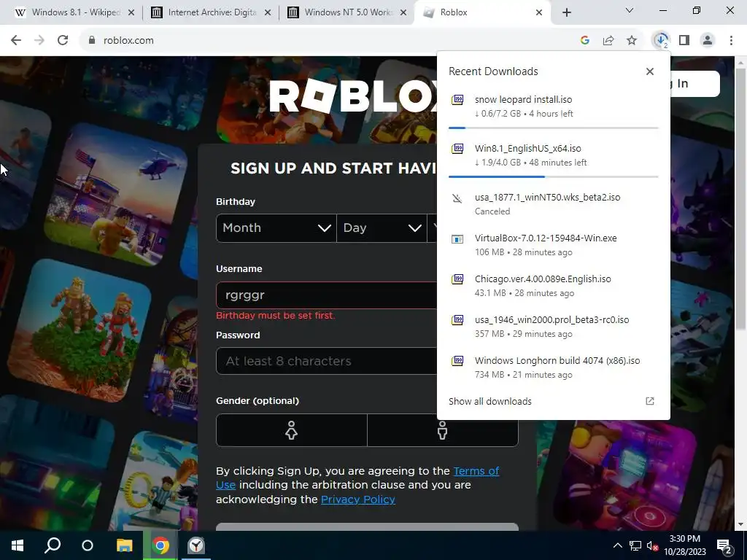Screen dimensions: 747x560
Task: Open the notification center icon
Action: point(724,545)
